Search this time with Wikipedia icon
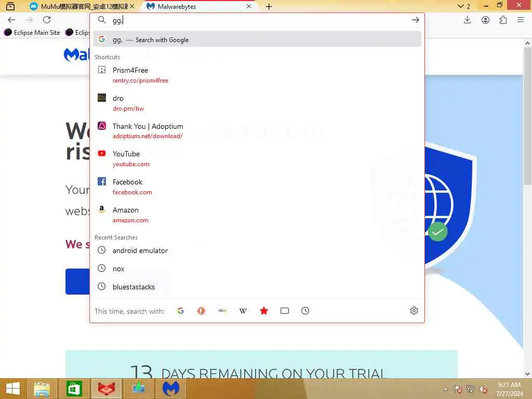 243,311
